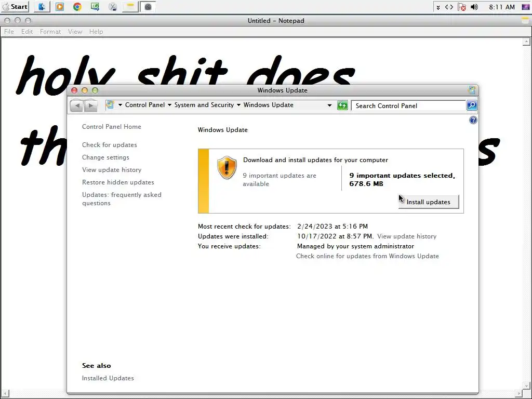Click Notepad vertical scrollbar down arrow
The width and height of the screenshot is (532, 399).
[x=526, y=386]
